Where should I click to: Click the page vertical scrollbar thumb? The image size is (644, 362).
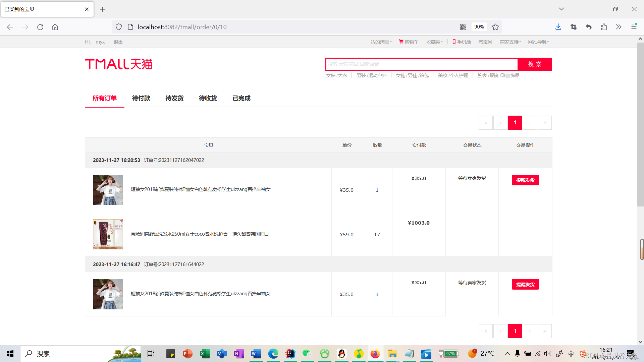point(640,124)
